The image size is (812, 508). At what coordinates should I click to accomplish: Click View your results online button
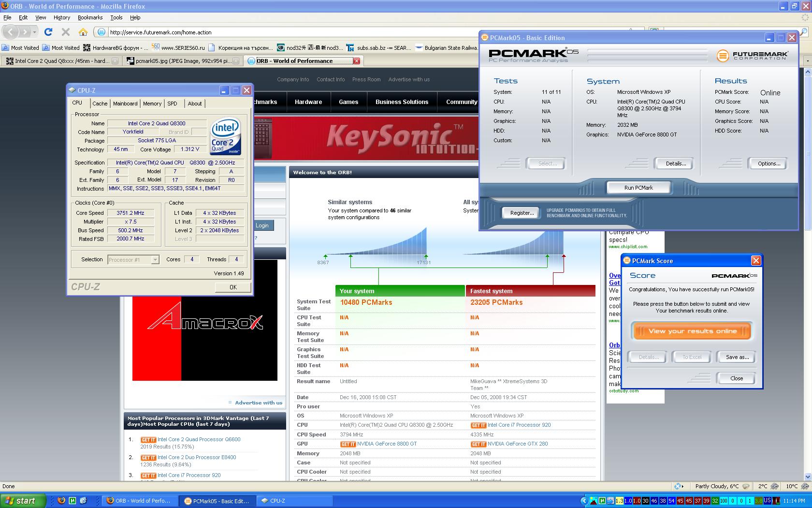(692, 331)
